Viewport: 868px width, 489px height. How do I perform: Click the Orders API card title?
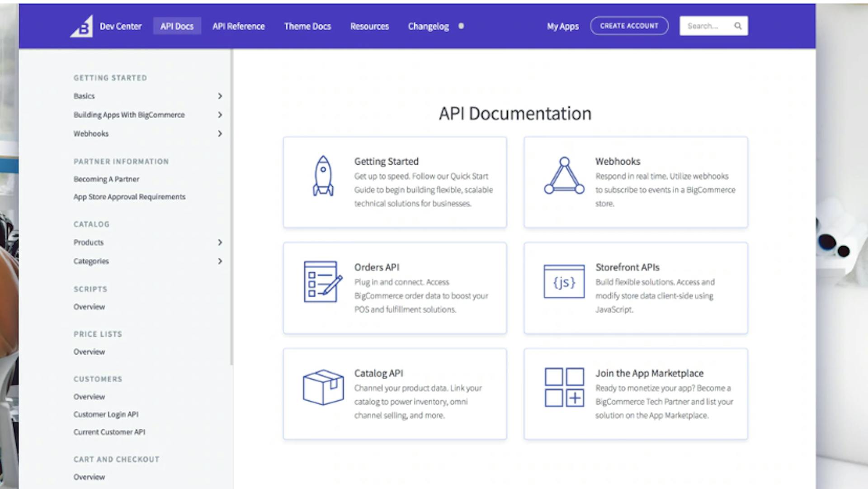click(x=377, y=267)
